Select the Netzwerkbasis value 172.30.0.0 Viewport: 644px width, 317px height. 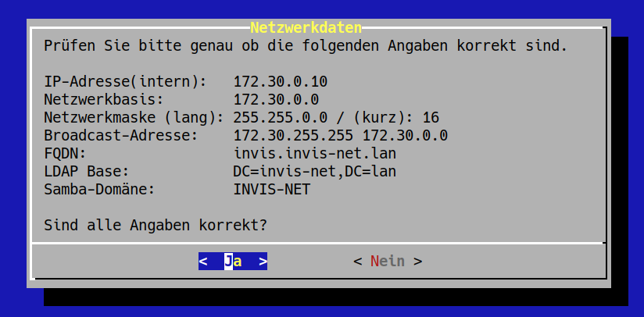pyautogui.click(x=276, y=100)
